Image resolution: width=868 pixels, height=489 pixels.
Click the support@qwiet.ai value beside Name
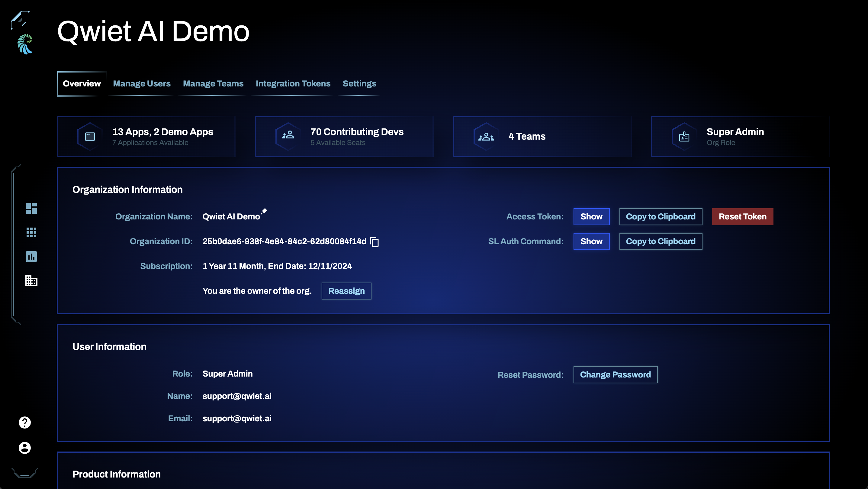point(237,396)
